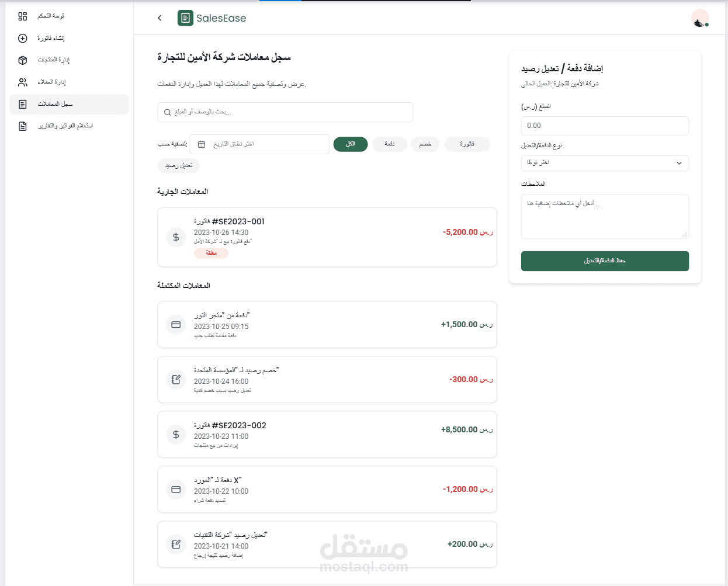Toggle the 'فاتورة' filter chip
The height and width of the screenshot is (586, 728).
(x=467, y=144)
